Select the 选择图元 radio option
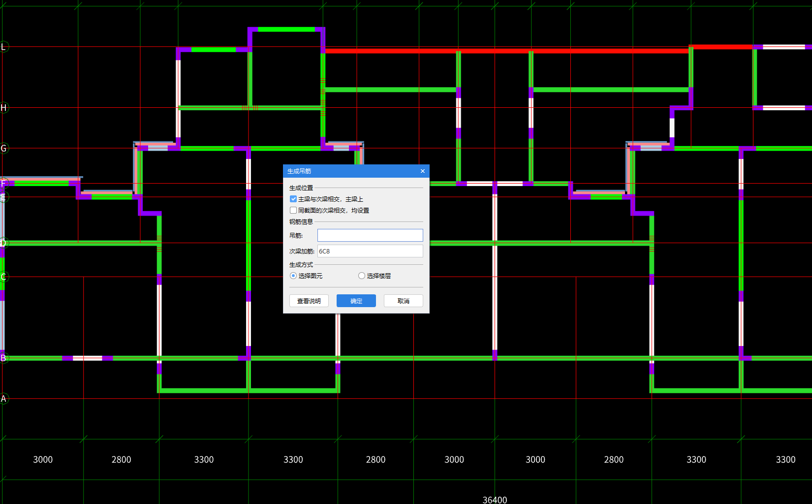Screen dimensions: 812x504 click(293, 276)
